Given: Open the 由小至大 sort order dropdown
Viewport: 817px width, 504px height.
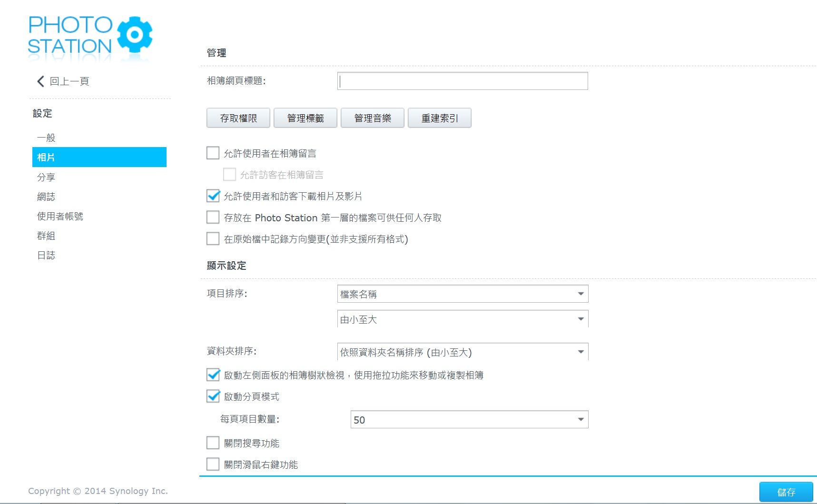Looking at the screenshot, I should click(x=463, y=319).
